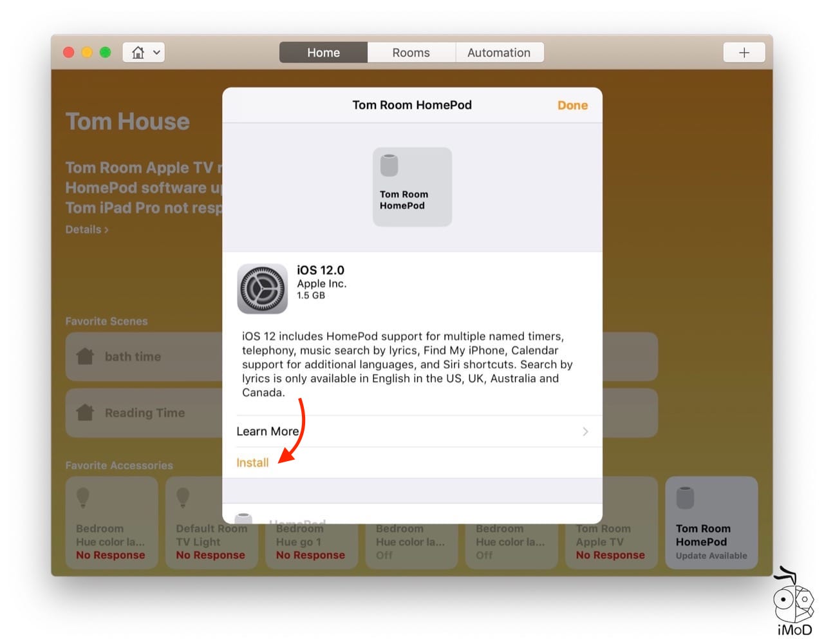Screen dimensions: 824x644
Task: Click the Tom Room HomePod tile in dialog
Action: click(x=412, y=187)
